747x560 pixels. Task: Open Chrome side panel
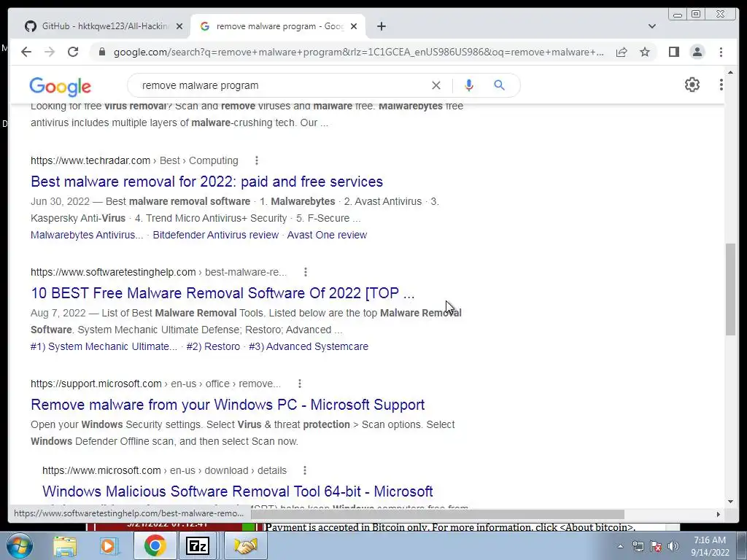[673, 52]
